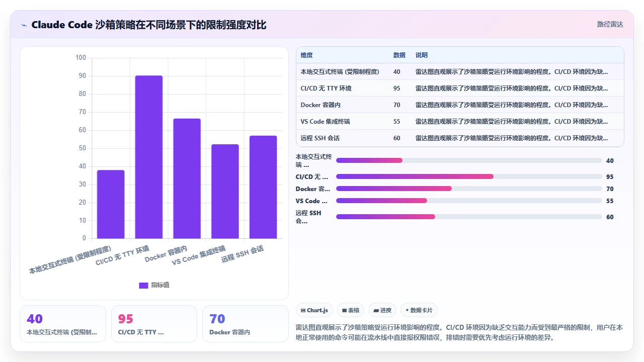This screenshot has height=362, width=644.
Task: Click table value 55
Action: click(x=397, y=122)
